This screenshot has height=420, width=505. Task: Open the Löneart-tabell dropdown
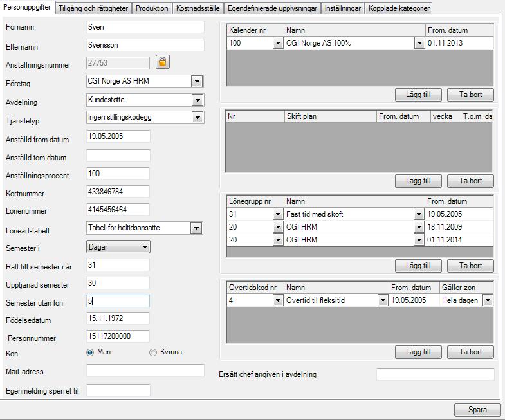pyautogui.click(x=196, y=228)
